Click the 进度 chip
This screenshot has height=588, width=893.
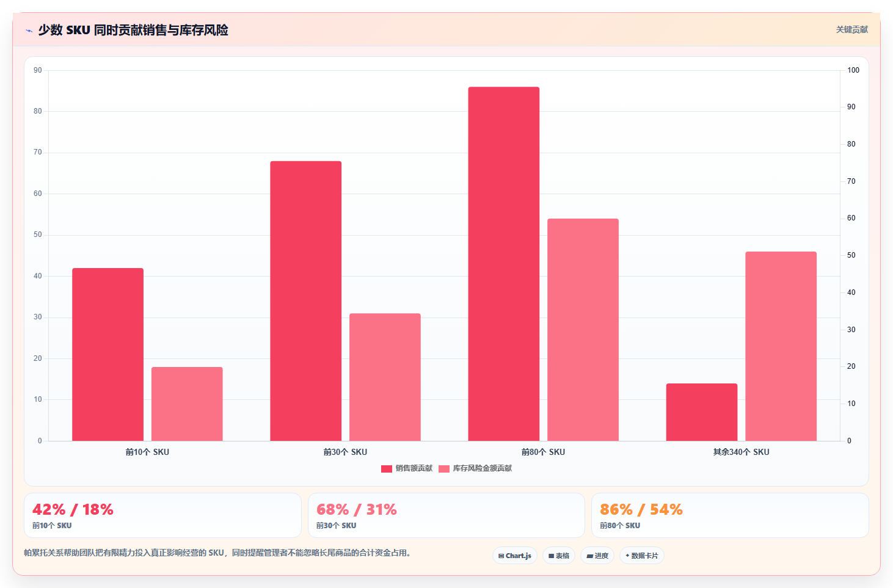[x=597, y=556]
